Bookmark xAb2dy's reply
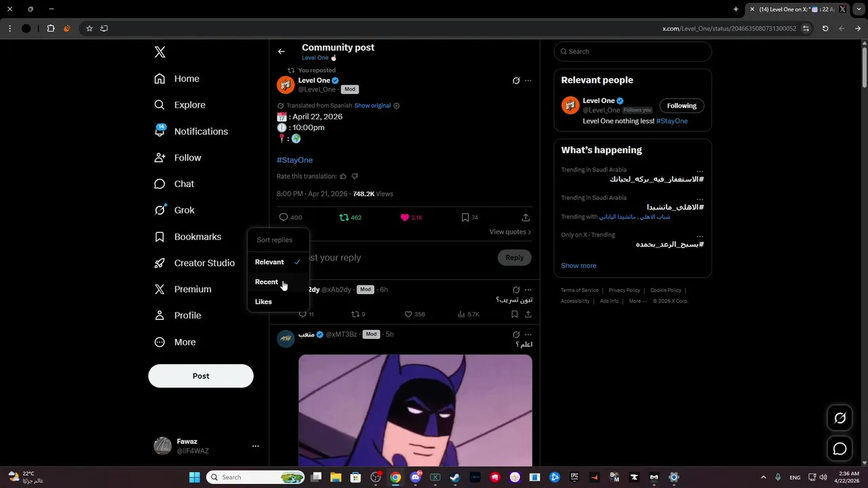Image resolution: width=868 pixels, height=488 pixels. click(515, 314)
